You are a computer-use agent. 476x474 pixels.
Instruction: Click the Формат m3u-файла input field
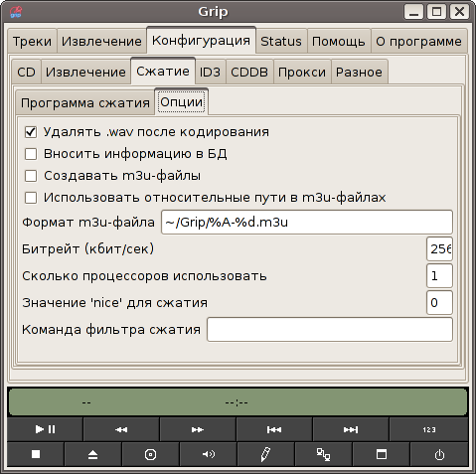[307, 222]
